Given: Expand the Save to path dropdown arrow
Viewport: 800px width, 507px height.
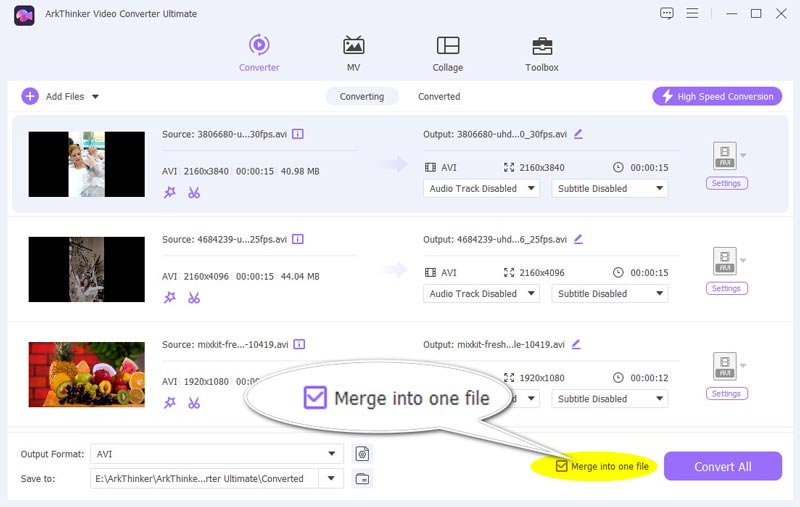Looking at the screenshot, I should (x=331, y=478).
